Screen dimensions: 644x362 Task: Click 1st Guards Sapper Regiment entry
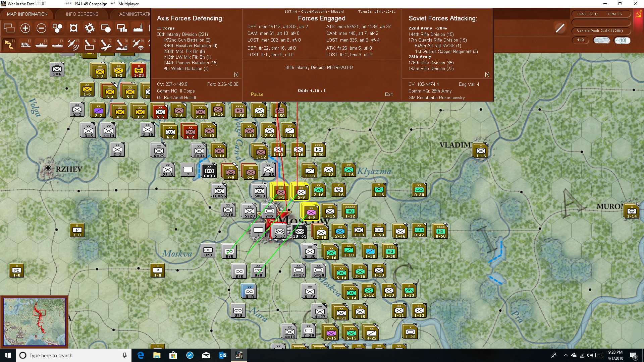446,51
